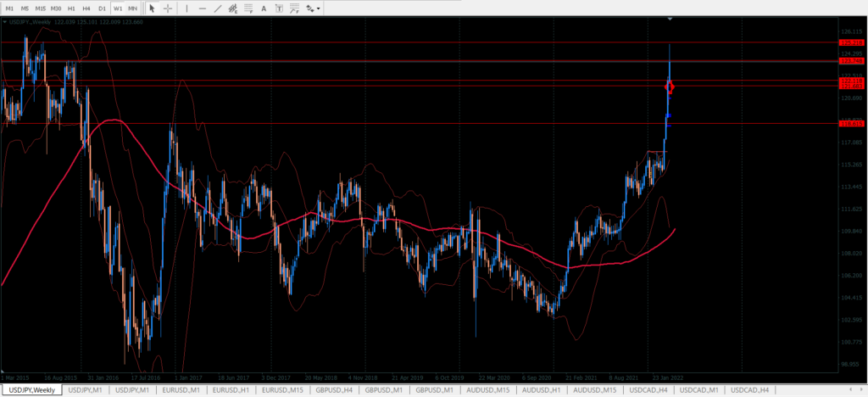Image resolution: width=868 pixels, height=397 pixels.
Task: Click the red diamond marker on the candle
Action: pyautogui.click(x=670, y=87)
